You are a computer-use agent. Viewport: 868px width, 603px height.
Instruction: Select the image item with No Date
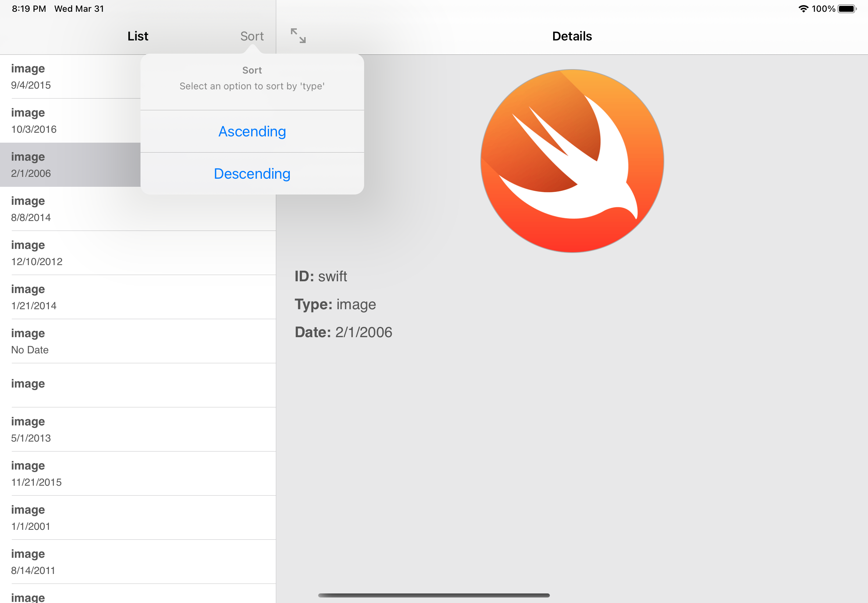[x=138, y=341]
